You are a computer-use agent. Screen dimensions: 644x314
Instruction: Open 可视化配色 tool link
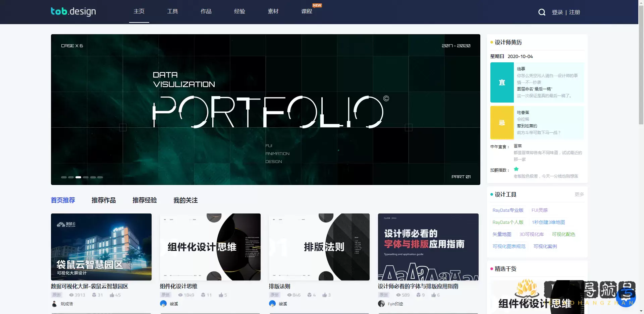pos(563,234)
